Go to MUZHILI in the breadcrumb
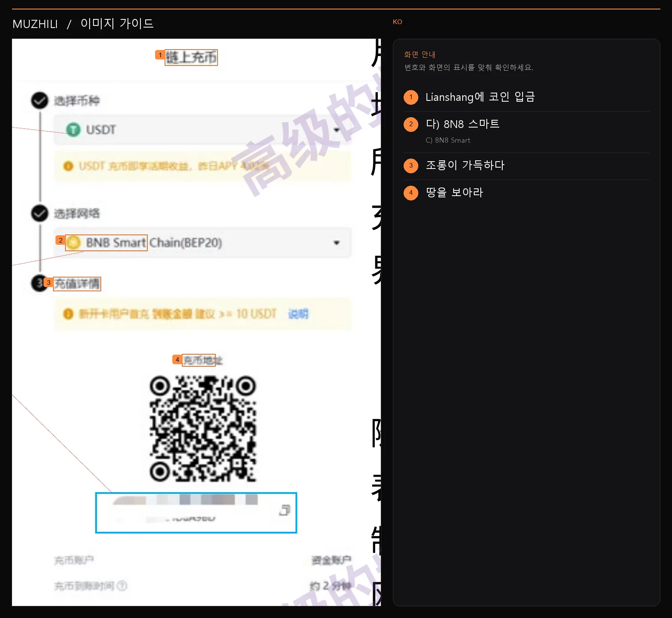The height and width of the screenshot is (618, 672). click(x=35, y=24)
